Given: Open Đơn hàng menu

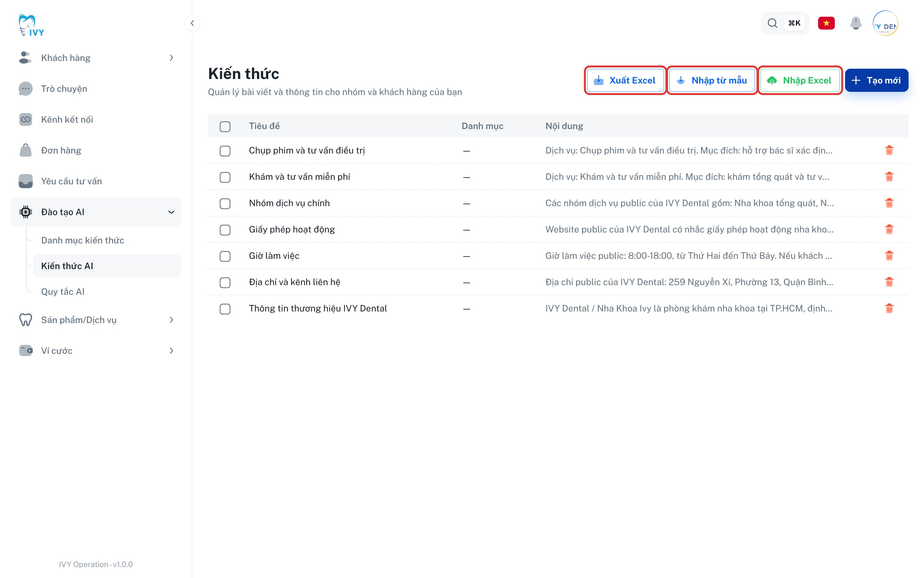Looking at the screenshot, I should click(x=96, y=150).
